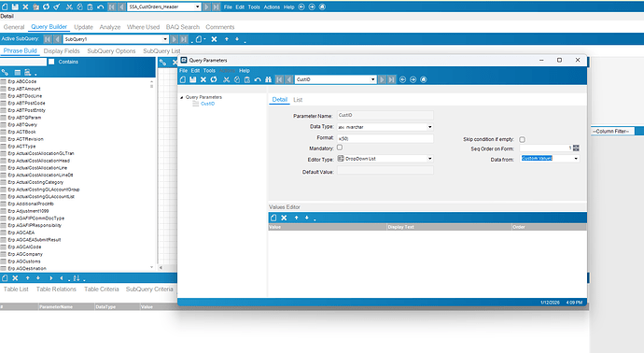The image size is (644, 353).
Task: Enable the Skip condition if empty checkbox
Action: tap(522, 139)
